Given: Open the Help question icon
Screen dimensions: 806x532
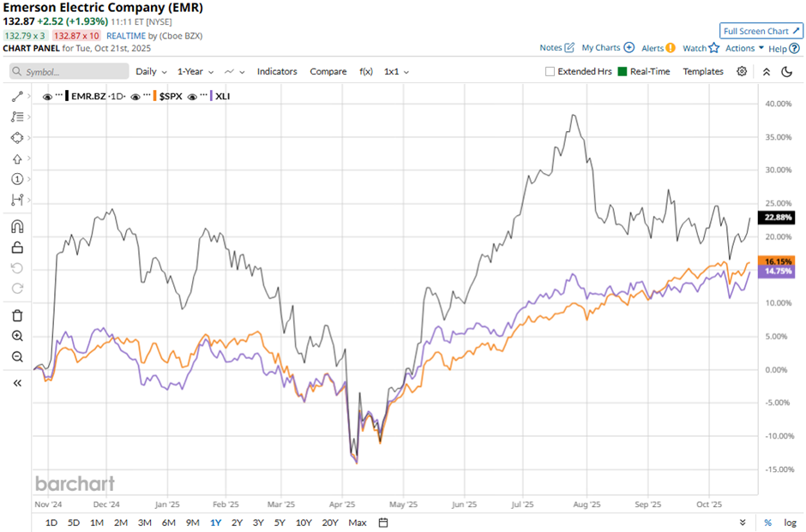Looking at the screenshot, I should [x=794, y=48].
